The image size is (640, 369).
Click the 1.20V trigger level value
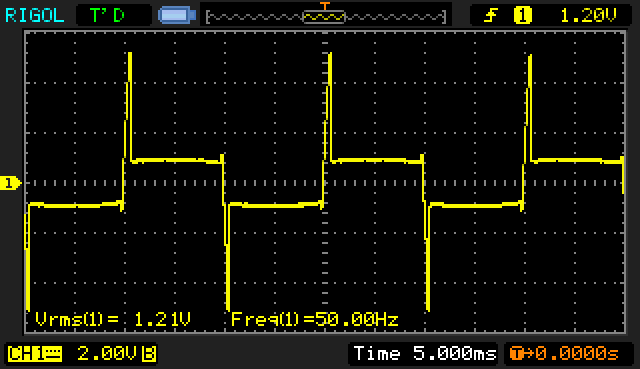click(x=588, y=16)
